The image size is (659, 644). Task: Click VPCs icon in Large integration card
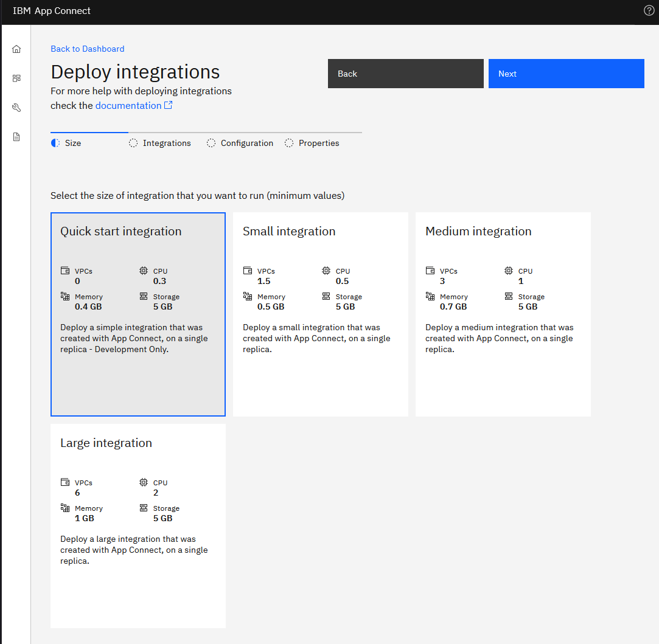[x=65, y=482]
